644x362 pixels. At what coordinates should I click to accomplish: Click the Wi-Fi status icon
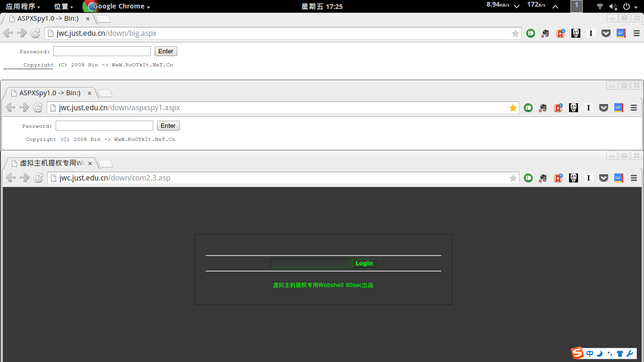(600, 7)
